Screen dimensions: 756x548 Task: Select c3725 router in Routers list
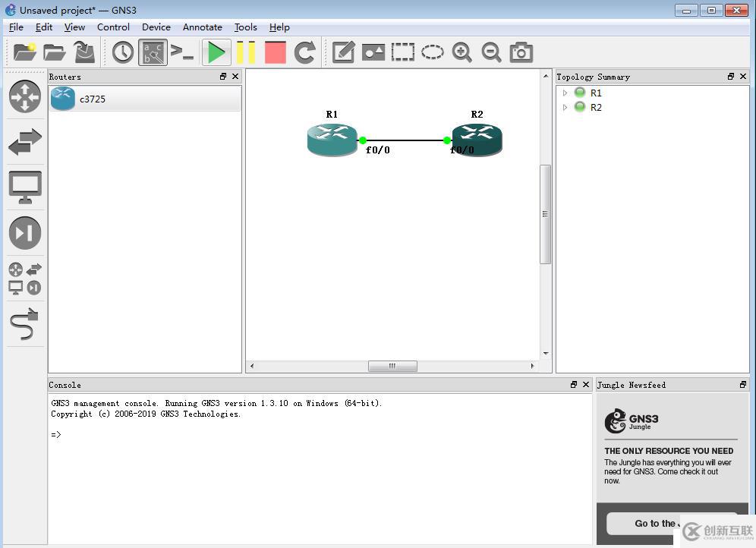(92, 99)
